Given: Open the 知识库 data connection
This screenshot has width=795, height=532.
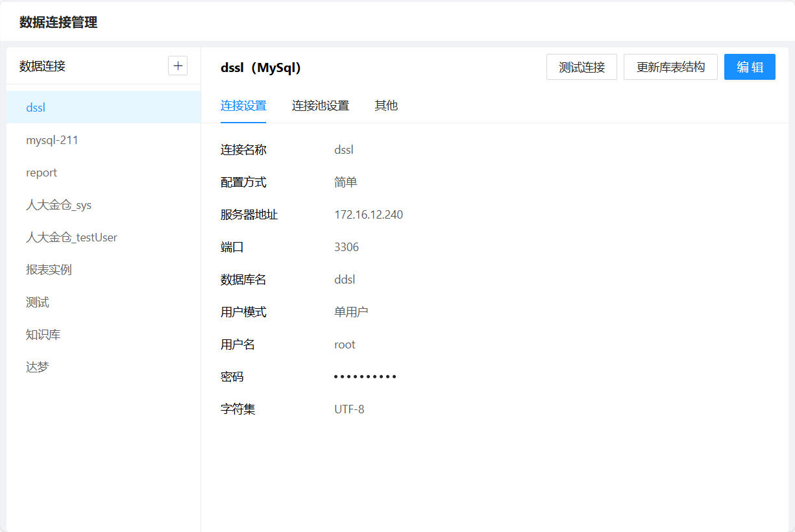Looking at the screenshot, I should point(43,335).
